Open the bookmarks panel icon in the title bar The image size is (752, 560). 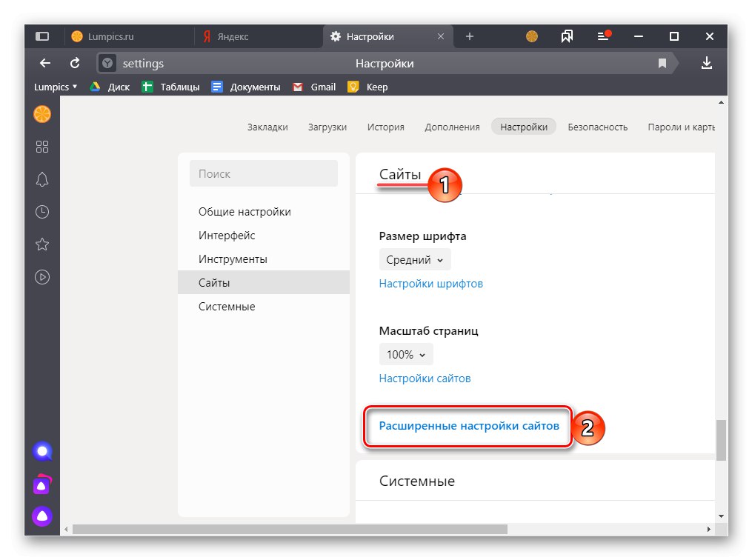coord(567,36)
